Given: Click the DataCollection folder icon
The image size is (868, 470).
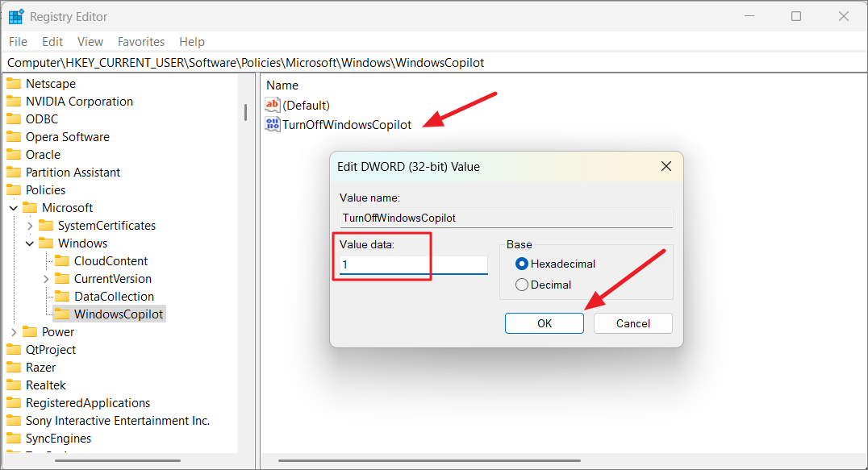Looking at the screenshot, I should 64,296.
